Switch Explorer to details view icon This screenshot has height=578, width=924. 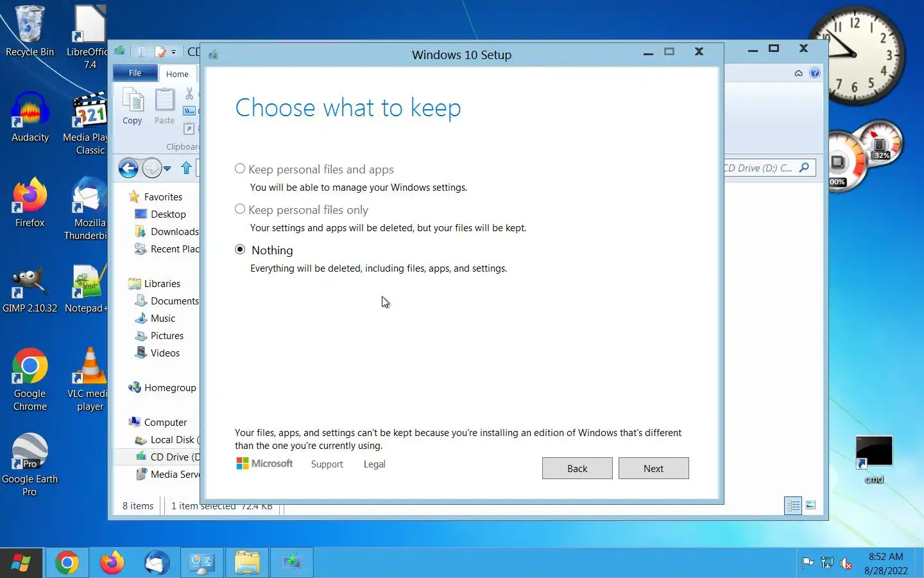tap(793, 505)
